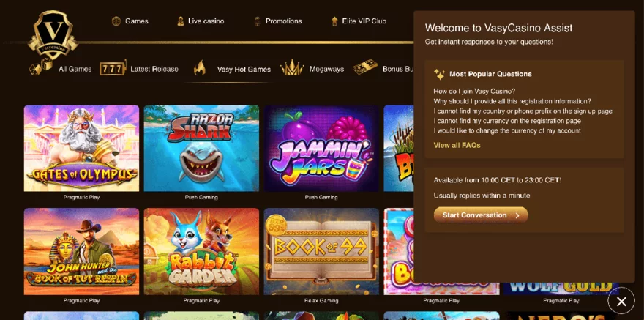Viewport: 644px width, 320px height.
Task: Click the globe icon next to Games
Action: tap(116, 21)
